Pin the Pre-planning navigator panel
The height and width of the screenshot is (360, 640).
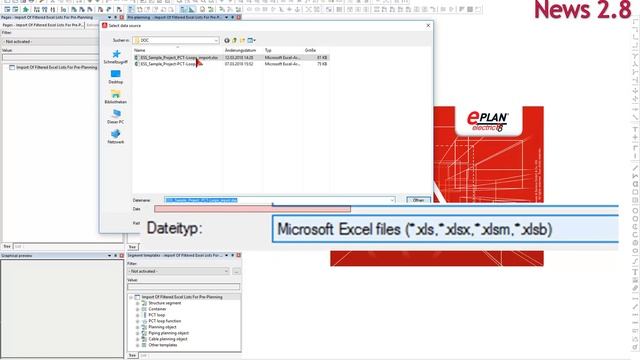click(233, 17)
